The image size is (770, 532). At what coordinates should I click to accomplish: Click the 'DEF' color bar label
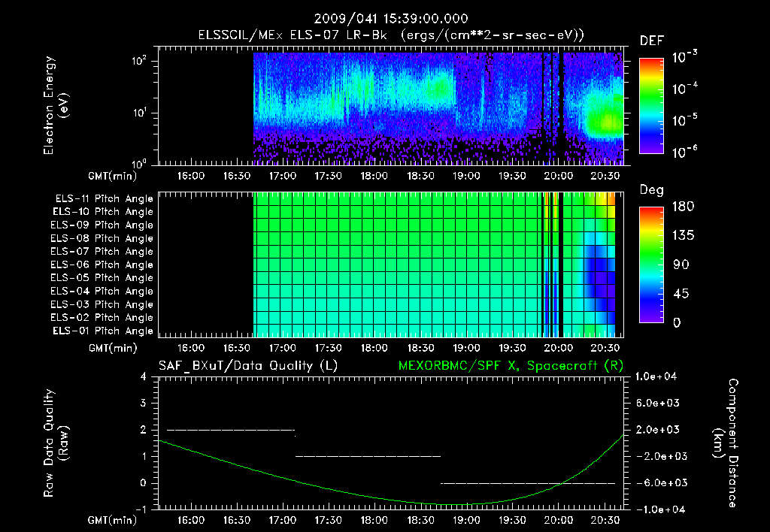[x=652, y=41]
